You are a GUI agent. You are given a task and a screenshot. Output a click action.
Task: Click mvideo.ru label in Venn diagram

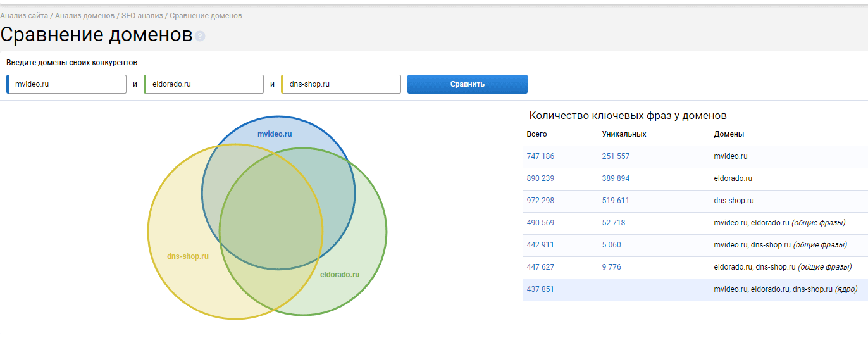coord(275,134)
